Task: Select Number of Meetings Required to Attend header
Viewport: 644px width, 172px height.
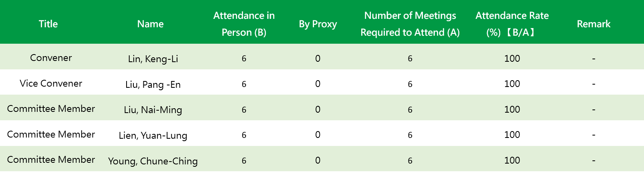Action: [410, 24]
